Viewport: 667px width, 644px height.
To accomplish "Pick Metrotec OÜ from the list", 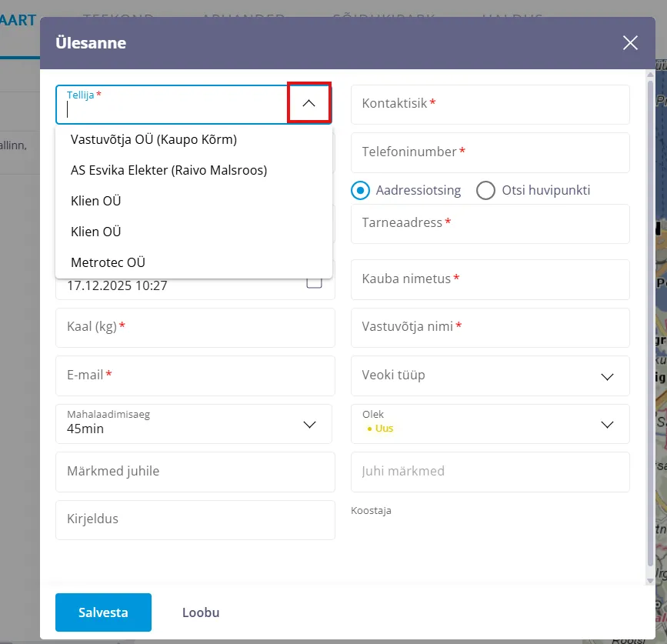I will (x=108, y=262).
